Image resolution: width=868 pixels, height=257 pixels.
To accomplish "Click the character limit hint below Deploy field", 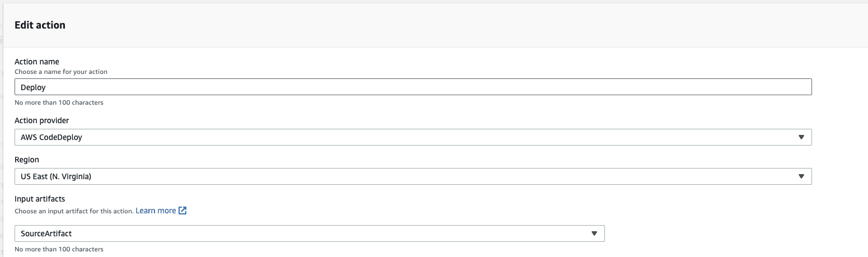I will pos(59,102).
